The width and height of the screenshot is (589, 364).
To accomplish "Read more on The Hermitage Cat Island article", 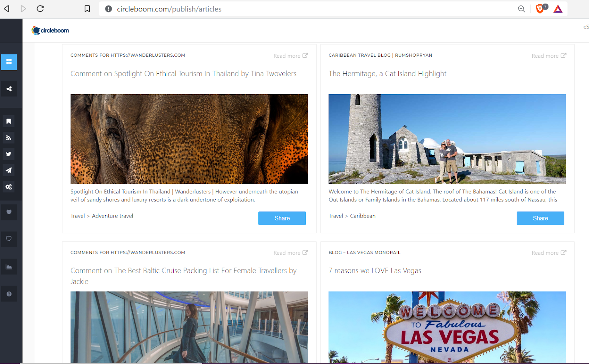I will click(549, 56).
